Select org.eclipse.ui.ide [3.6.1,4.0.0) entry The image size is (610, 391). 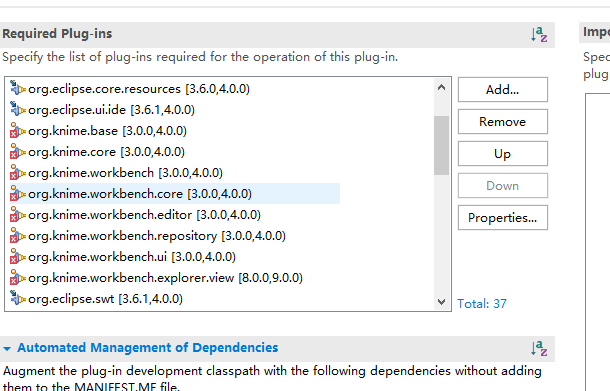pos(111,110)
